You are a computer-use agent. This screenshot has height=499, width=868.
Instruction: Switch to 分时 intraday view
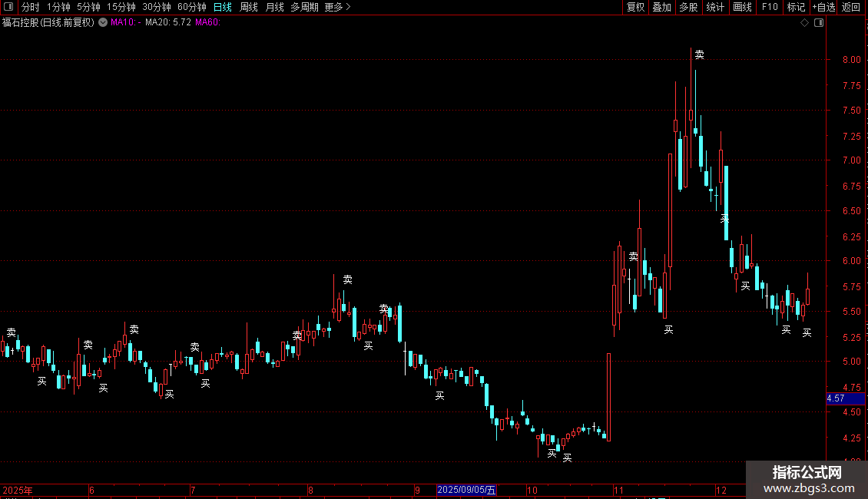[31, 7]
